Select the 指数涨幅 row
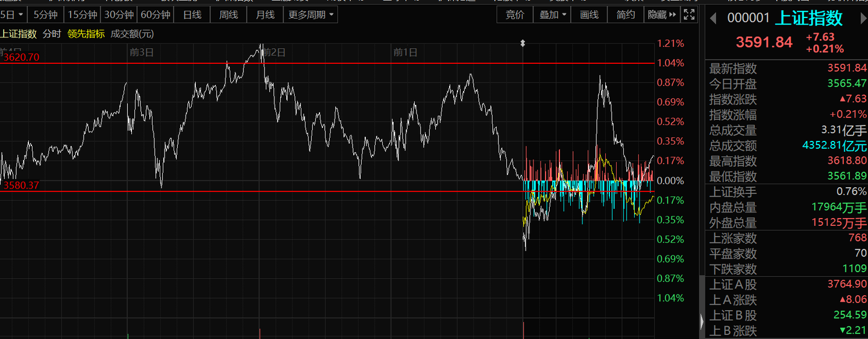 pyautogui.click(x=787, y=115)
